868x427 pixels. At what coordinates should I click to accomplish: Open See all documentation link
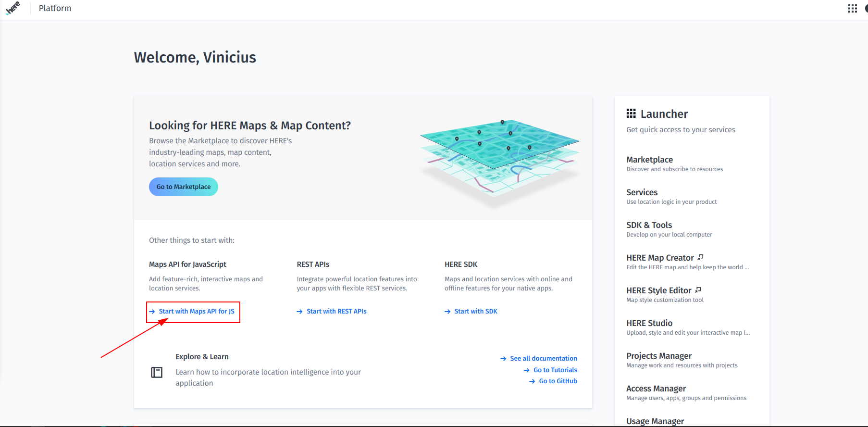click(x=544, y=359)
